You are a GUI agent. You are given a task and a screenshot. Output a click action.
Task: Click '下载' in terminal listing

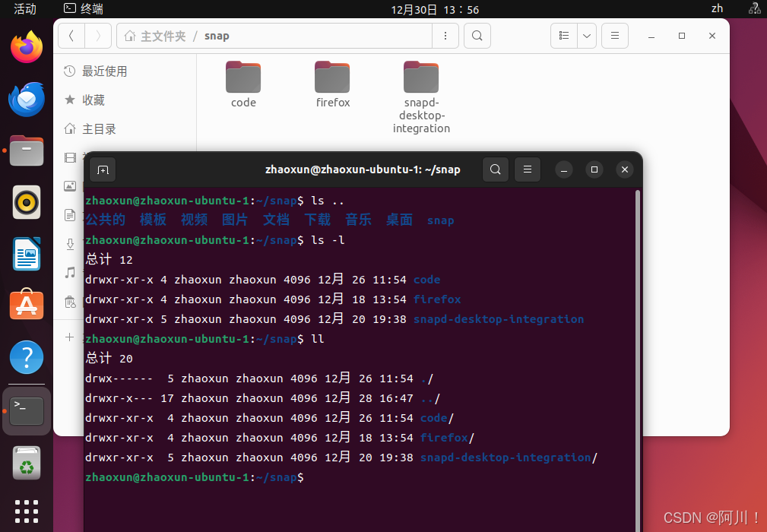[x=317, y=220]
